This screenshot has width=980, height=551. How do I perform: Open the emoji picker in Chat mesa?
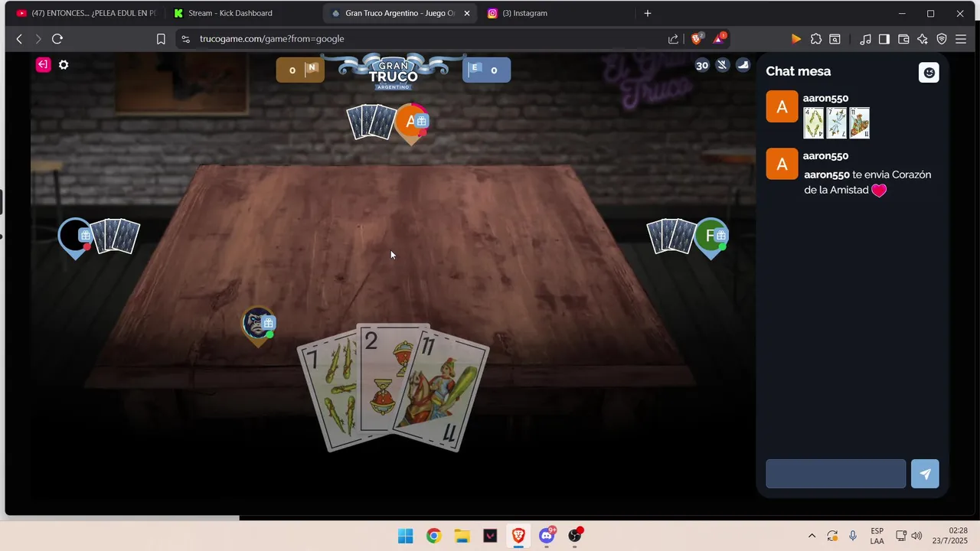929,72
